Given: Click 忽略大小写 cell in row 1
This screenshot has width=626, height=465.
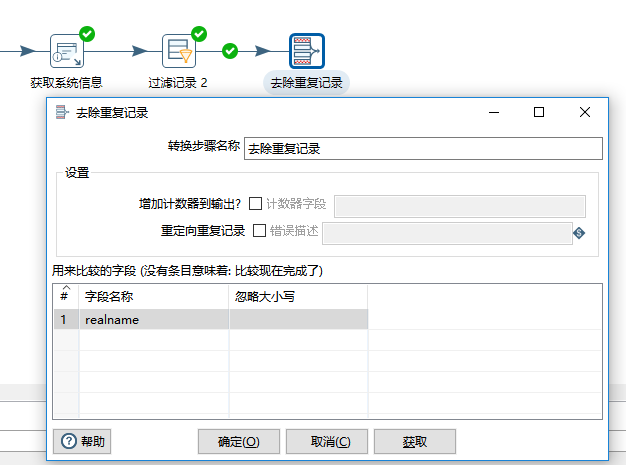Looking at the screenshot, I should point(298,320).
